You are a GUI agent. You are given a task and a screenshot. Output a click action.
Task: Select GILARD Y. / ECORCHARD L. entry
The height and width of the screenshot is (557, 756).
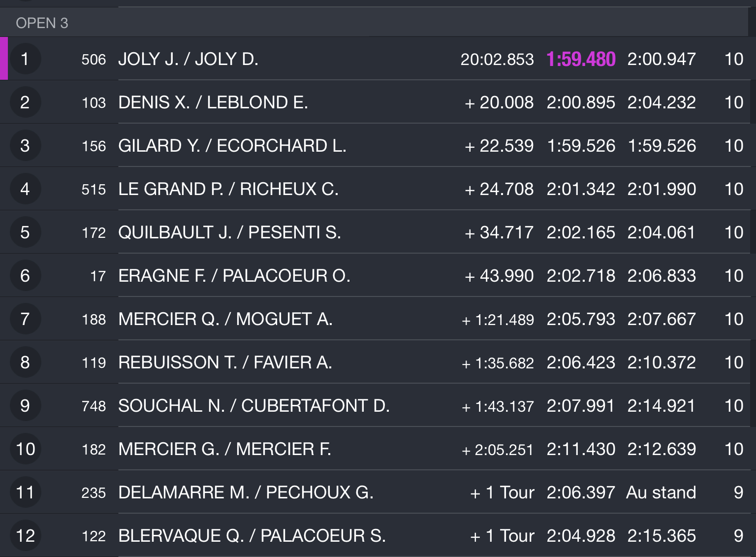pyautogui.click(x=378, y=146)
